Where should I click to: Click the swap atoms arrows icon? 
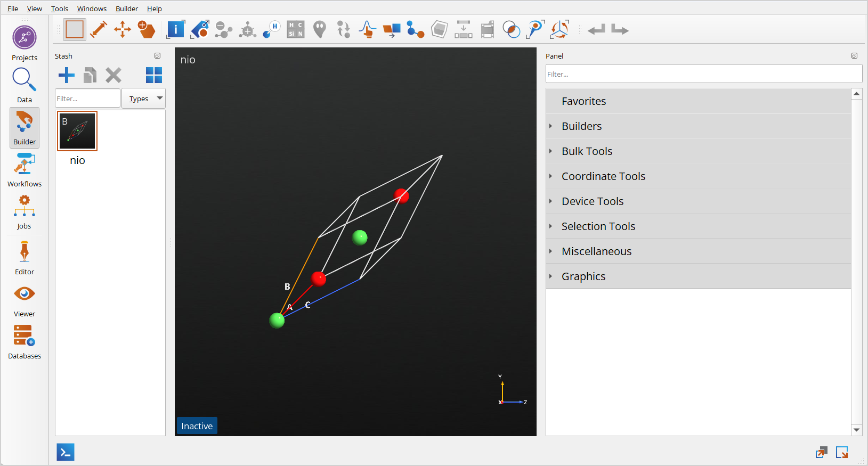(344, 29)
